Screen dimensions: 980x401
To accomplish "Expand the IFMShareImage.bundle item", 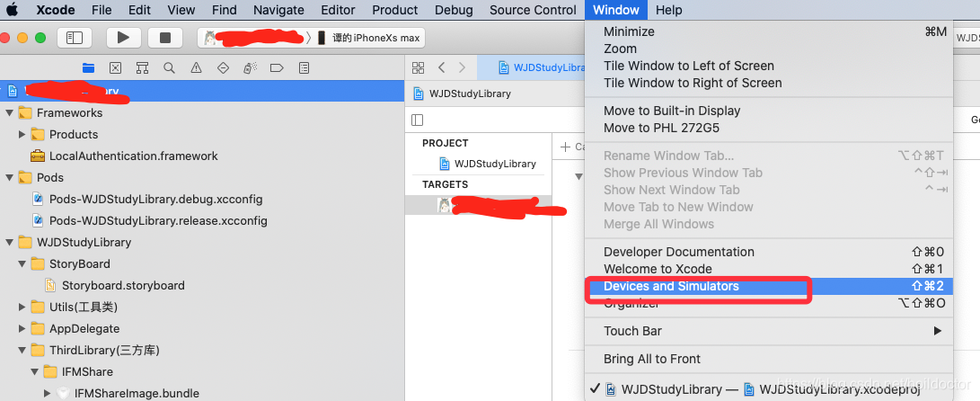I will tap(47, 394).
